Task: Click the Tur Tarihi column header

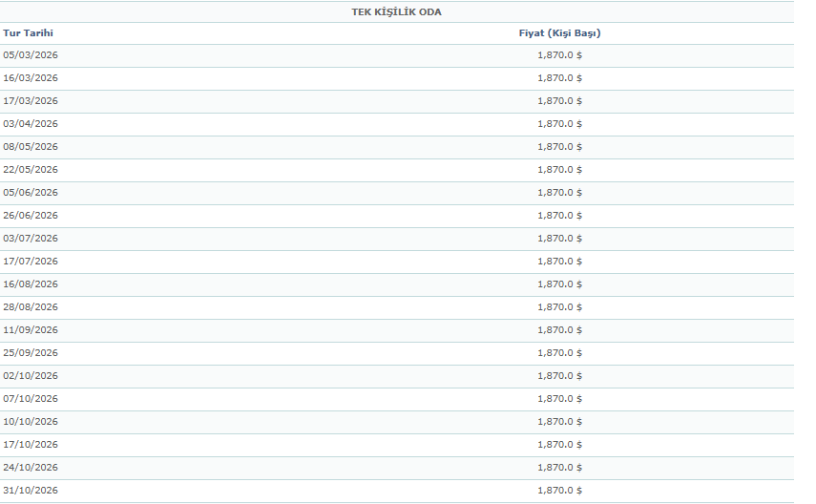Action: (28, 33)
